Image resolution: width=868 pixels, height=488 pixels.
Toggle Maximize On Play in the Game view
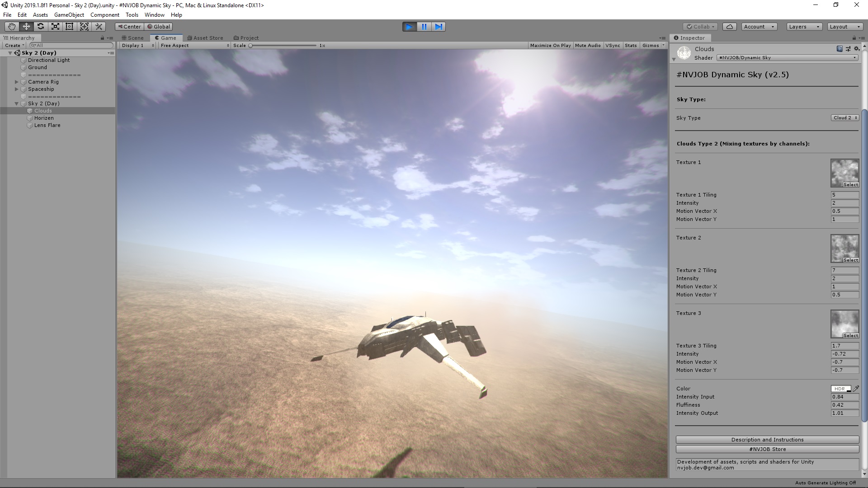(550, 45)
